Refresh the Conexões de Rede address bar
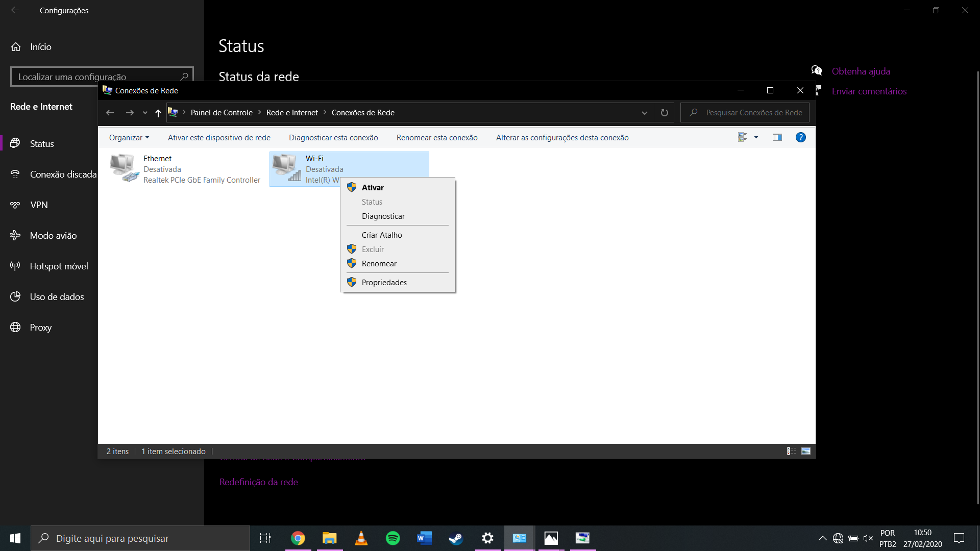This screenshot has height=551, width=980. tap(664, 113)
